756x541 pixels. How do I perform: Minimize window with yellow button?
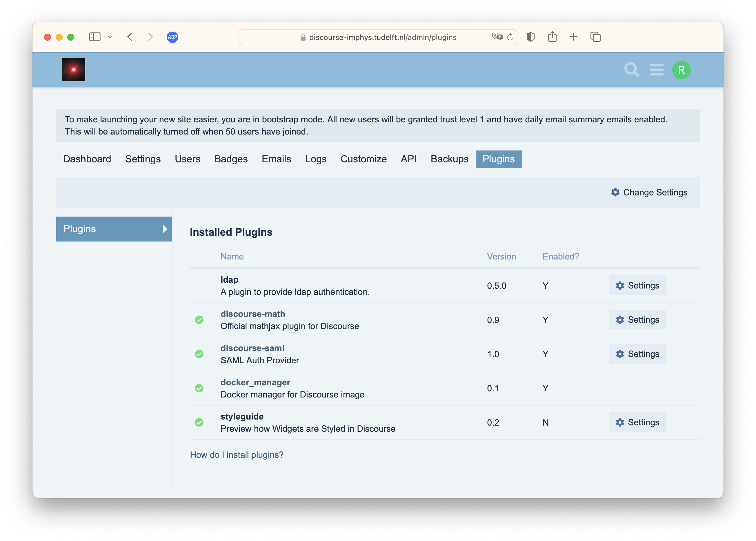tap(59, 37)
